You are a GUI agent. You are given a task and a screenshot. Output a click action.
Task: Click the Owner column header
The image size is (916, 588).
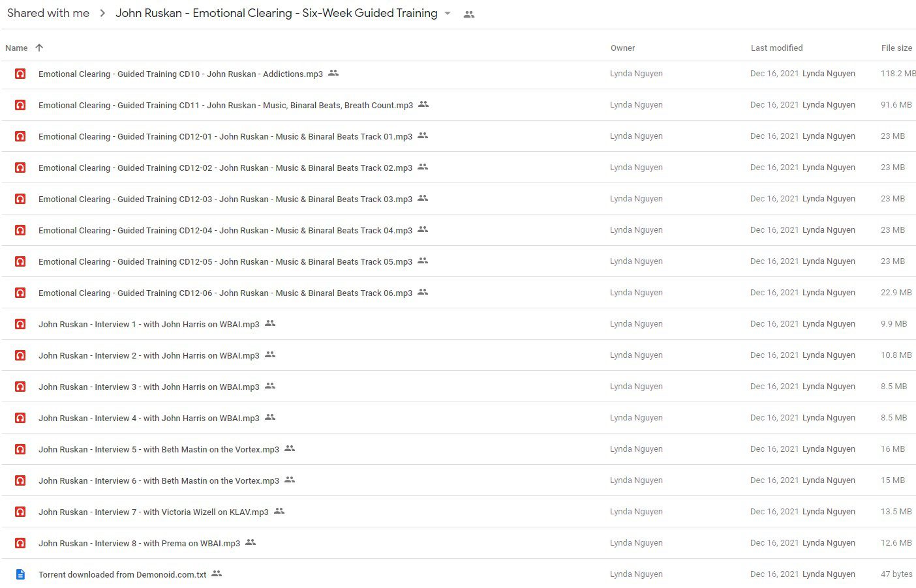click(622, 48)
